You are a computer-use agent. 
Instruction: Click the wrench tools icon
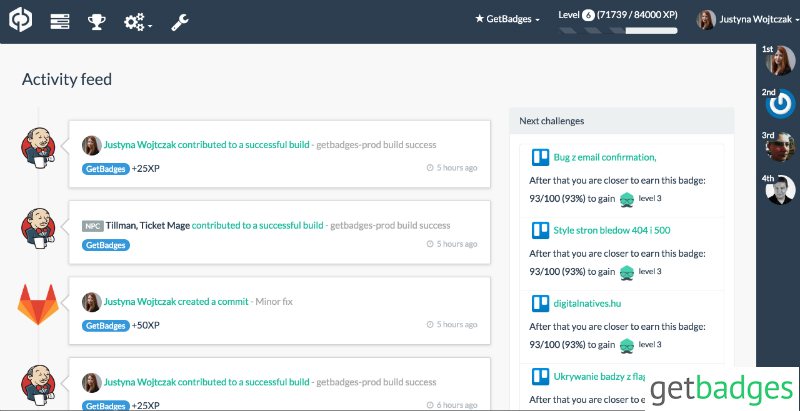pos(181,20)
